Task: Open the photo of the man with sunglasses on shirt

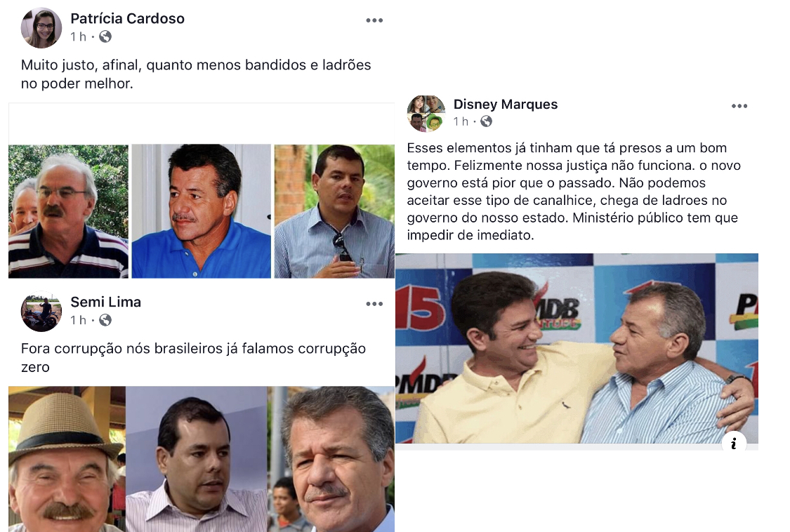Action: pyautogui.click(x=334, y=211)
